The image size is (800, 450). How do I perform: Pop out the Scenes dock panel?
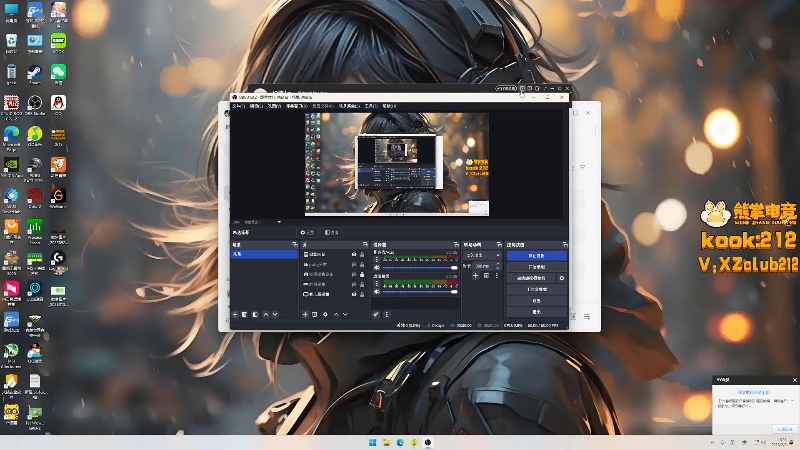coord(294,245)
